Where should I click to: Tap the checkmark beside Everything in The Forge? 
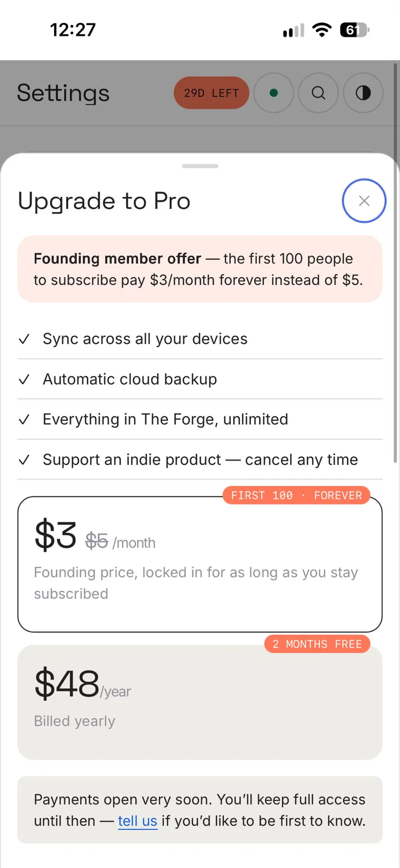click(x=24, y=419)
